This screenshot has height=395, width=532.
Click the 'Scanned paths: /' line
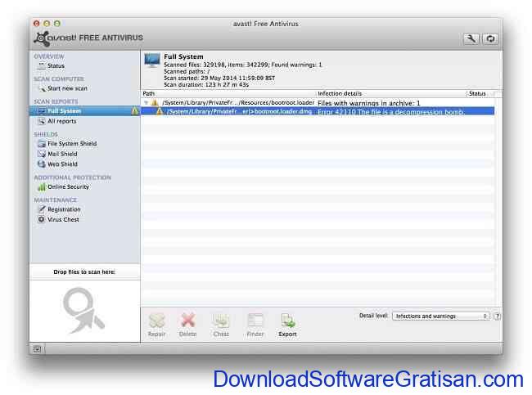click(187, 71)
